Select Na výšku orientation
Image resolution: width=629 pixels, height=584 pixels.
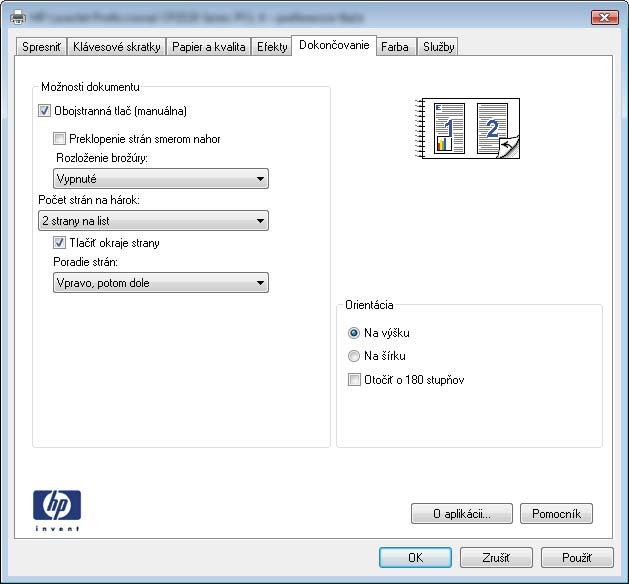point(354,333)
